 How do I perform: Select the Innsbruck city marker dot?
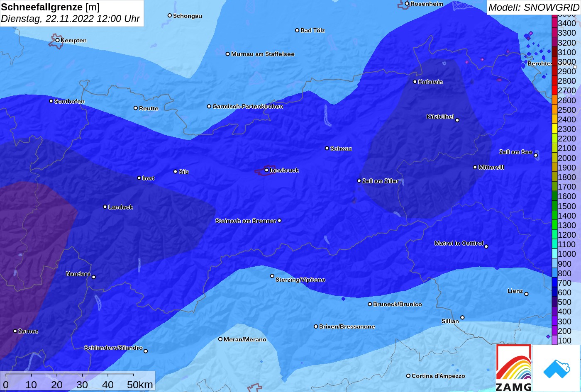[x=266, y=170]
